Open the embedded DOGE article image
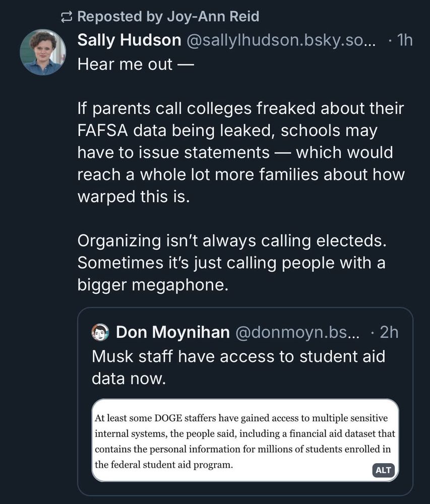430x504 pixels. (x=245, y=440)
